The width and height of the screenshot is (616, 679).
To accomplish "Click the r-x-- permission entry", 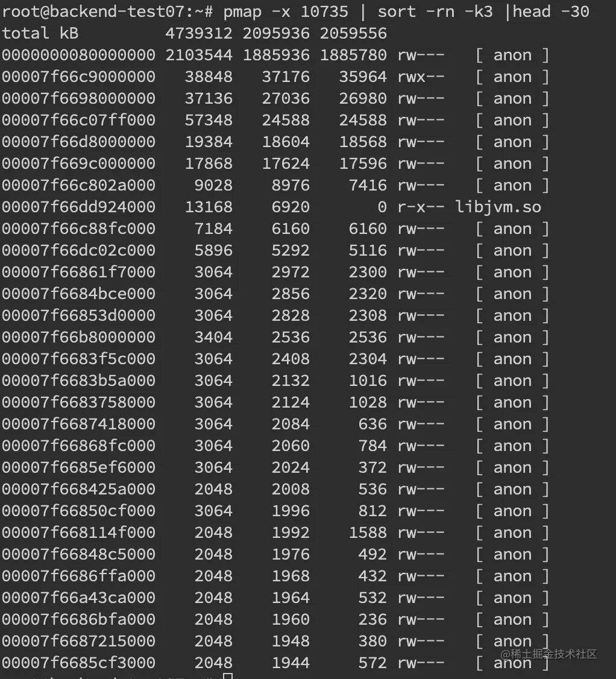I will click(x=421, y=207).
